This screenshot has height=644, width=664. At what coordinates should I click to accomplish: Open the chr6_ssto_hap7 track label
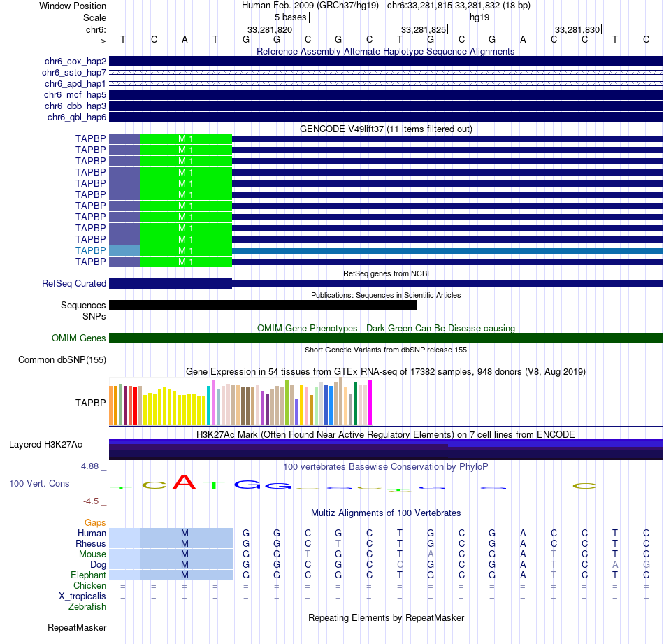point(74,73)
